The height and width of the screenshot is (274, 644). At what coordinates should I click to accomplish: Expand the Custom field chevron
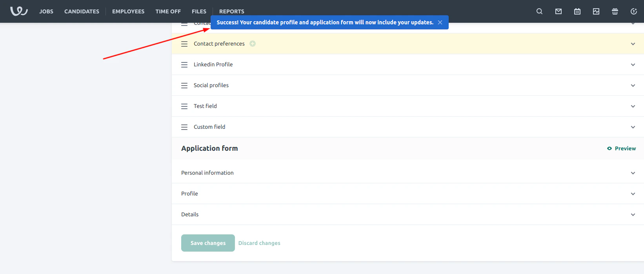(633, 127)
